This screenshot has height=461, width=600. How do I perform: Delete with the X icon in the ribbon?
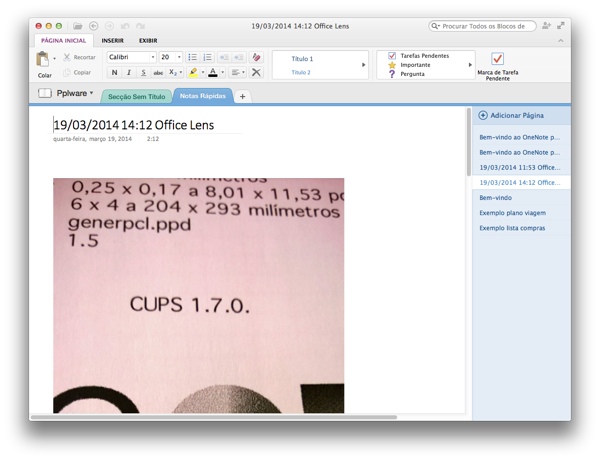tap(256, 72)
